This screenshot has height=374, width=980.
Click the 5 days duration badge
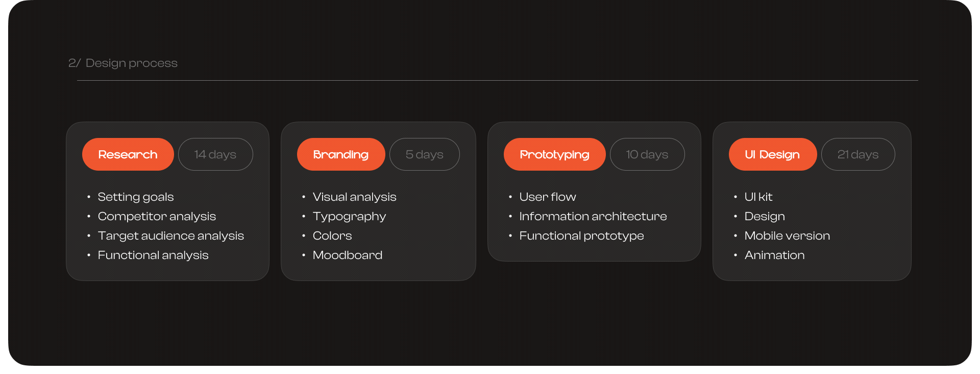[x=424, y=154]
